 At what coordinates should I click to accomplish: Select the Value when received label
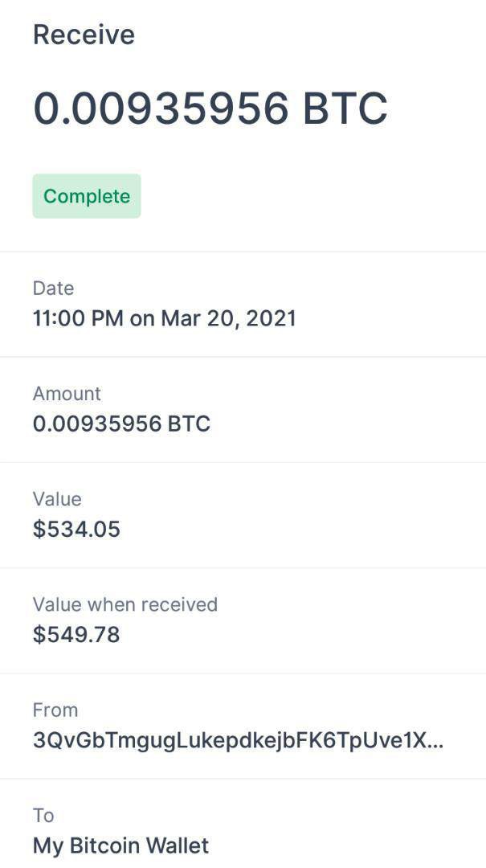pos(125,604)
